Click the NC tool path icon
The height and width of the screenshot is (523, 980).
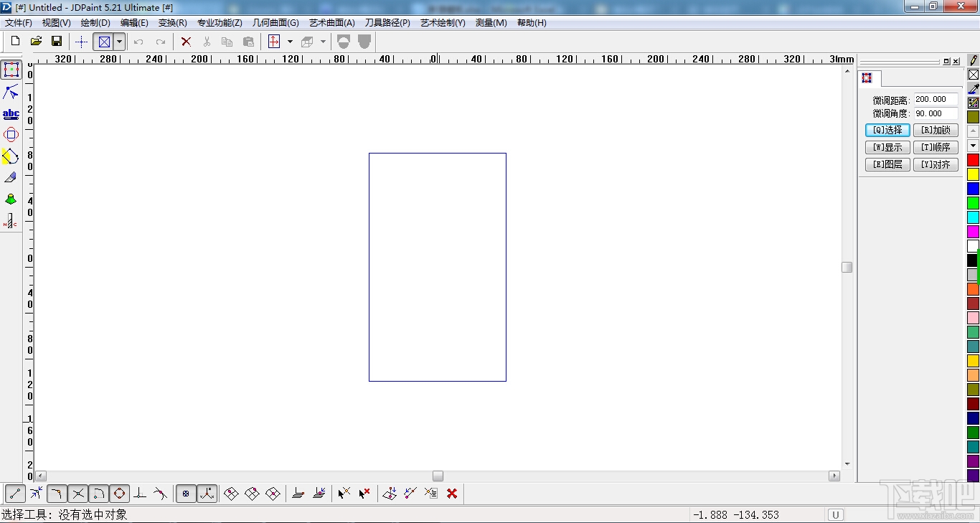pos(11,221)
